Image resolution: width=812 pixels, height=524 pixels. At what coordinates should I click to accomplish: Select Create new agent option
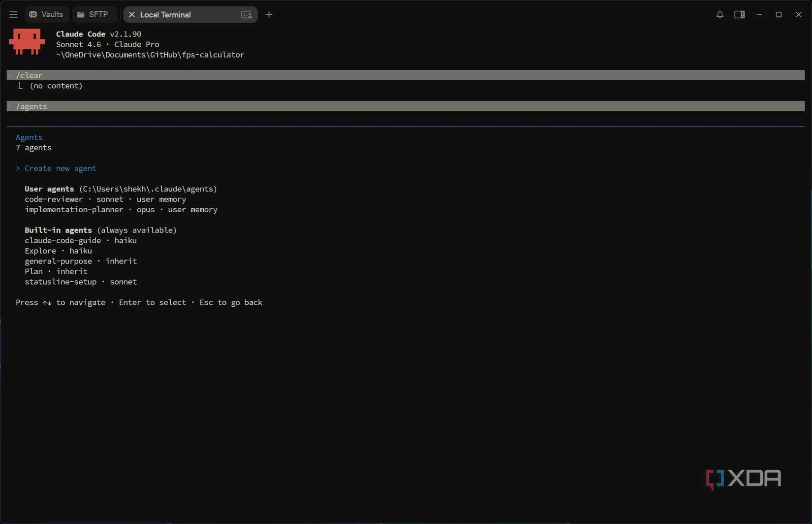pos(61,168)
